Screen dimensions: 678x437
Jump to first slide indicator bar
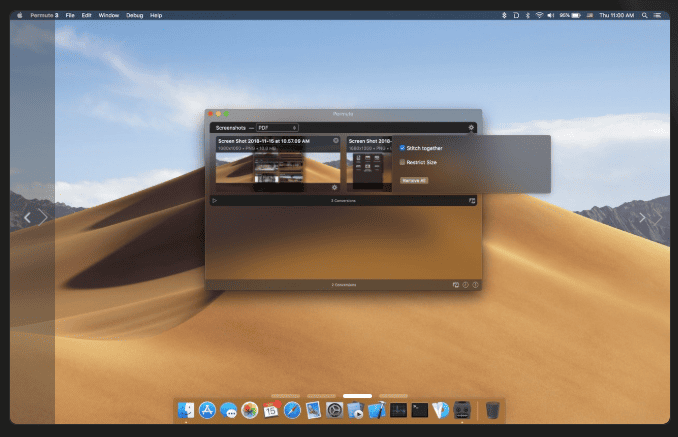(x=285, y=396)
